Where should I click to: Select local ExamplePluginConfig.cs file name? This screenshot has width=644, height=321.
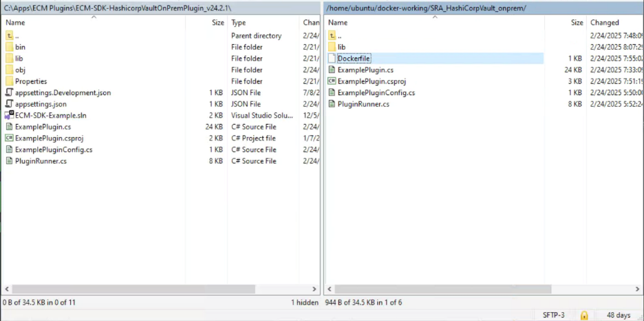click(x=54, y=149)
